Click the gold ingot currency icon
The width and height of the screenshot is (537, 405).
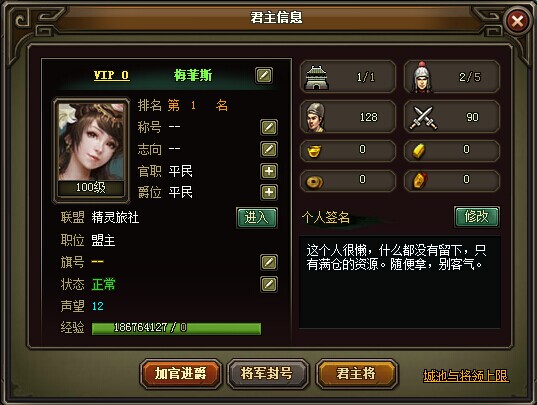[x=314, y=151]
